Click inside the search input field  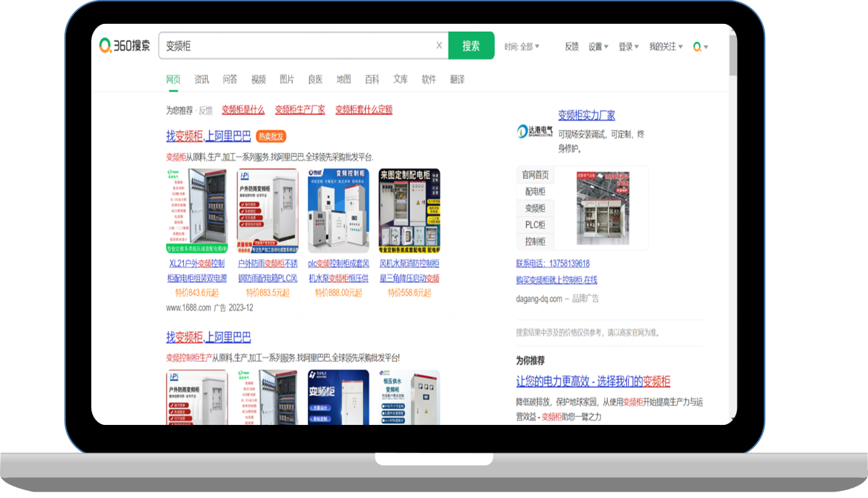(290, 45)
